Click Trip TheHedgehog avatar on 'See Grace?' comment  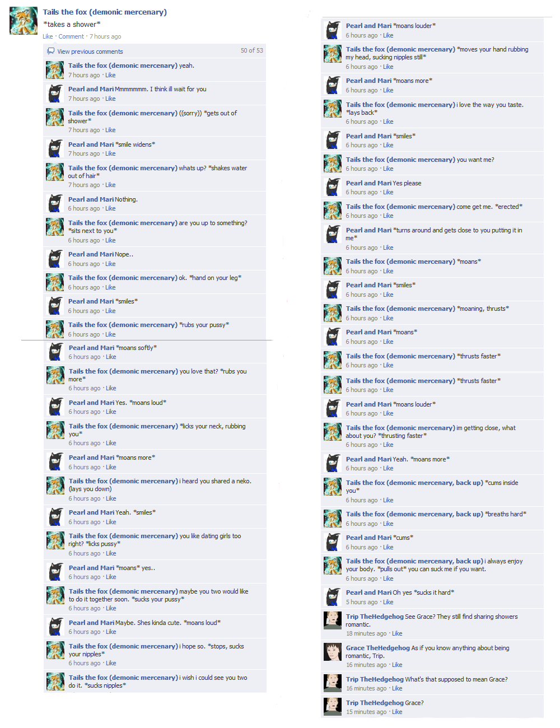coord(333,621)
